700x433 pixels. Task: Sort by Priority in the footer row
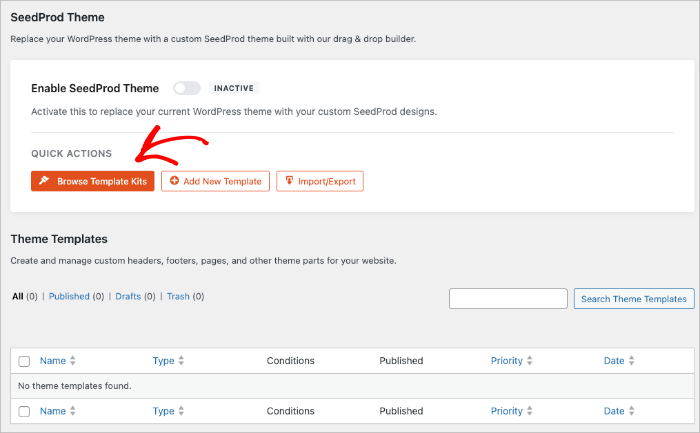point(507,411)
